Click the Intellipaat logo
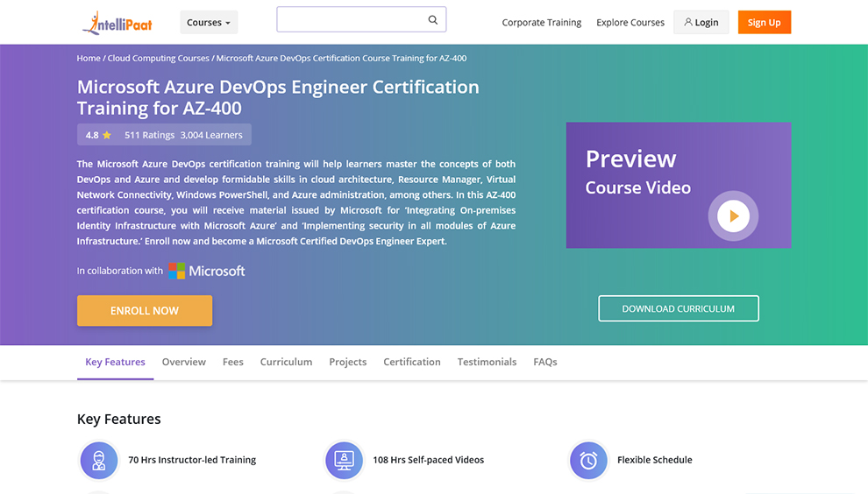This screenshot has width=868, height=494. click(117, 24)
